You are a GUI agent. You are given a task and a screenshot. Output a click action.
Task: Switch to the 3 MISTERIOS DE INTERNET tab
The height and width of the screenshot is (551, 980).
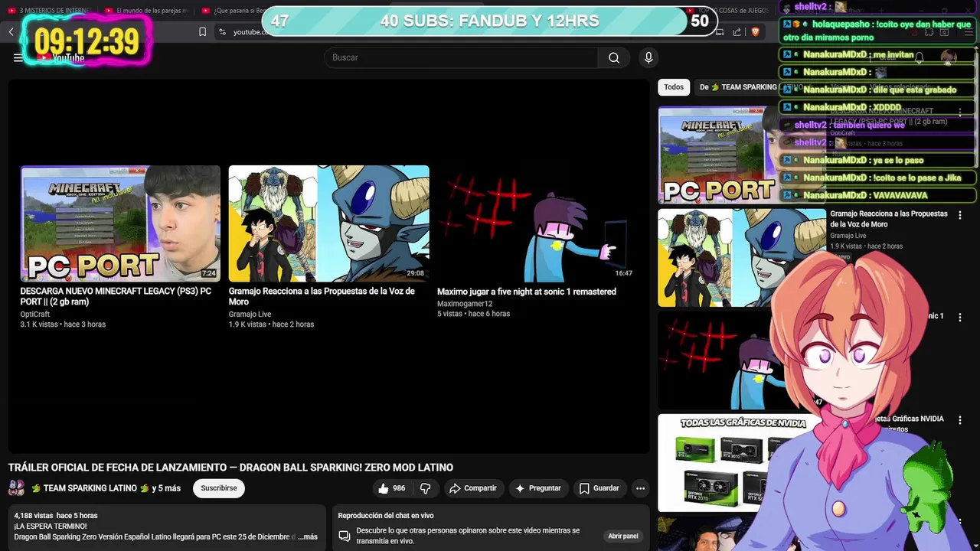point(50,11)
